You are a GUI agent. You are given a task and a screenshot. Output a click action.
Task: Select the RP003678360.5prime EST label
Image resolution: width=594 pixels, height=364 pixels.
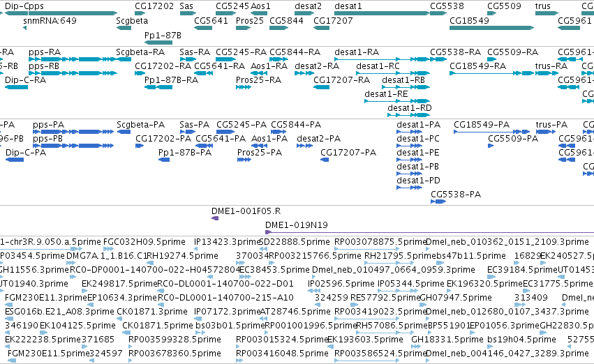click(175, 353)
